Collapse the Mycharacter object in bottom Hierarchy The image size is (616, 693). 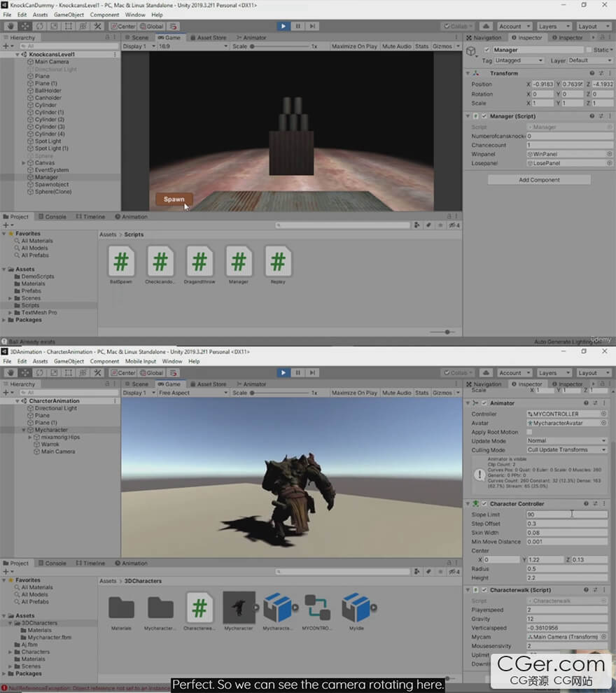pos(24,430)
